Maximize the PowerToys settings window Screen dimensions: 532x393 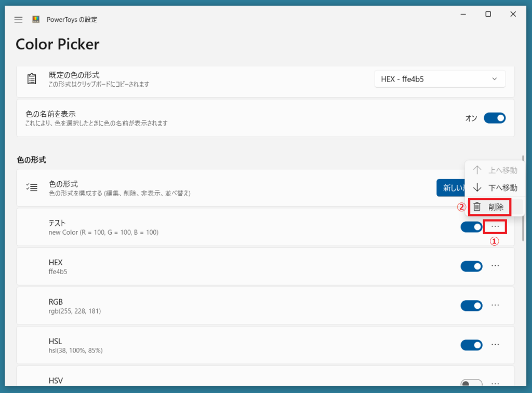click(488, 14)
